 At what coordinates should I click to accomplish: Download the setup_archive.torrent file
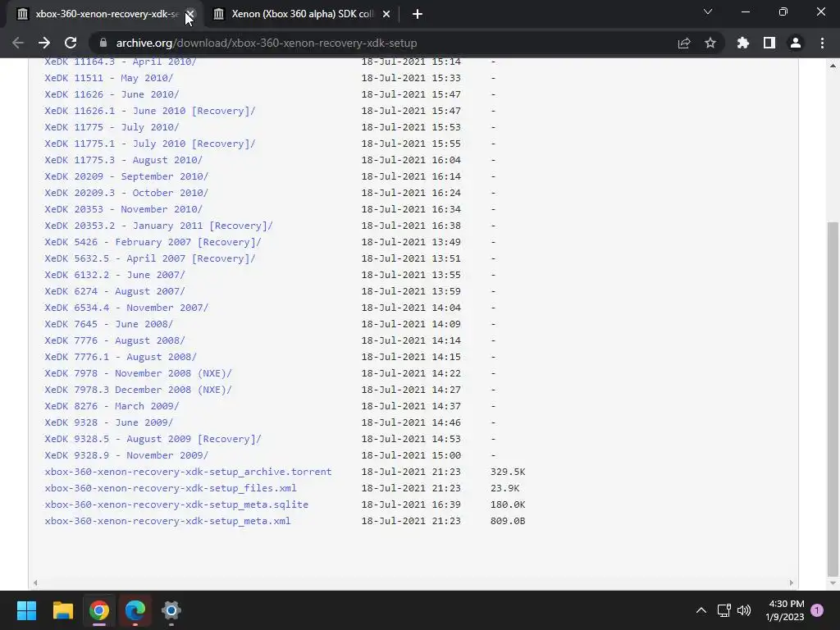(188, 472)
